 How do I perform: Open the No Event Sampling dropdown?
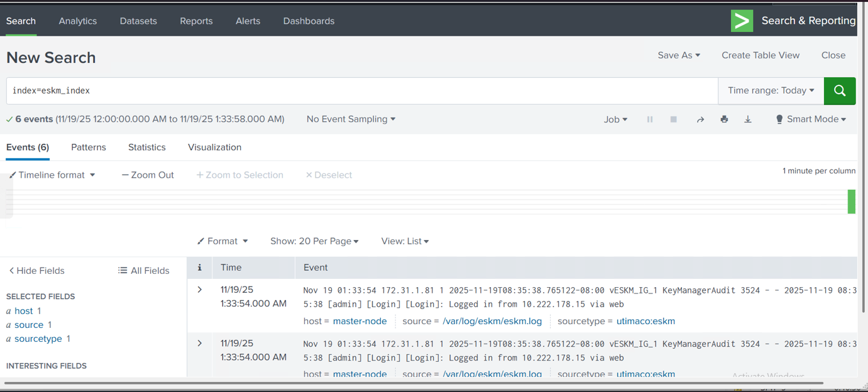point(351,119)
